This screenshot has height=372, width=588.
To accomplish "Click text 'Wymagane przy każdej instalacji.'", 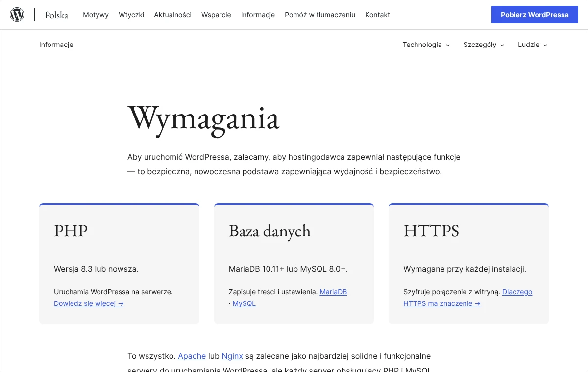I will click(x=465, y=269).
